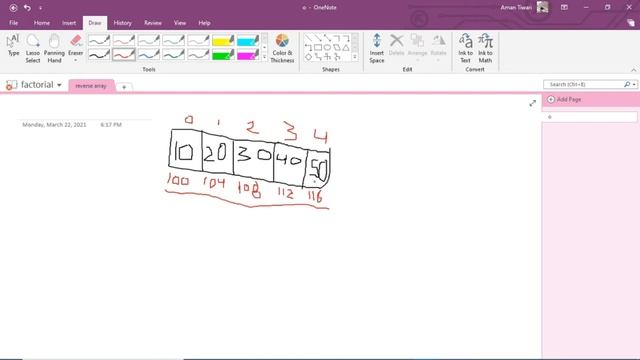Open the Arrange dropdown
The width and height of the screenshot is (640, 360).
coord(417,48)
